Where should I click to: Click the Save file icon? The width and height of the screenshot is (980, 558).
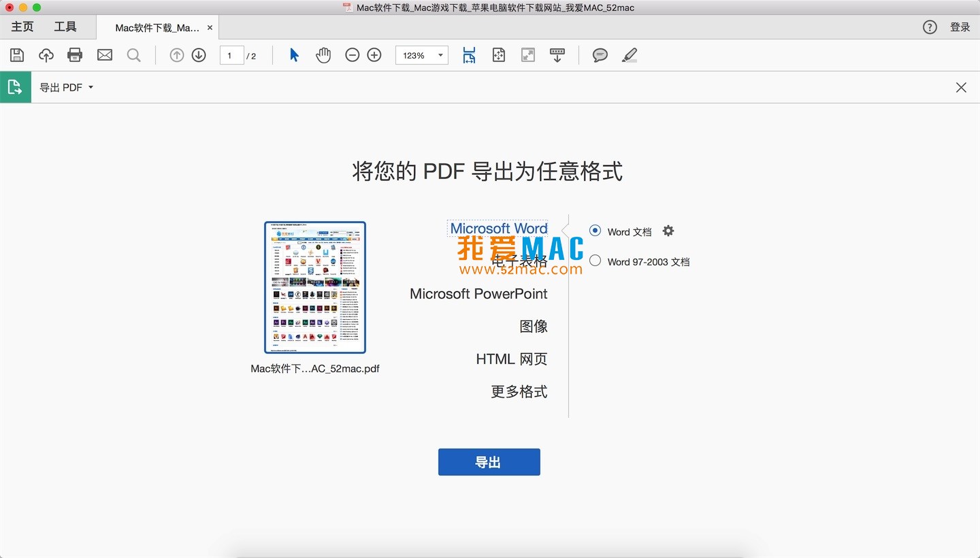(x=17, y=55)
